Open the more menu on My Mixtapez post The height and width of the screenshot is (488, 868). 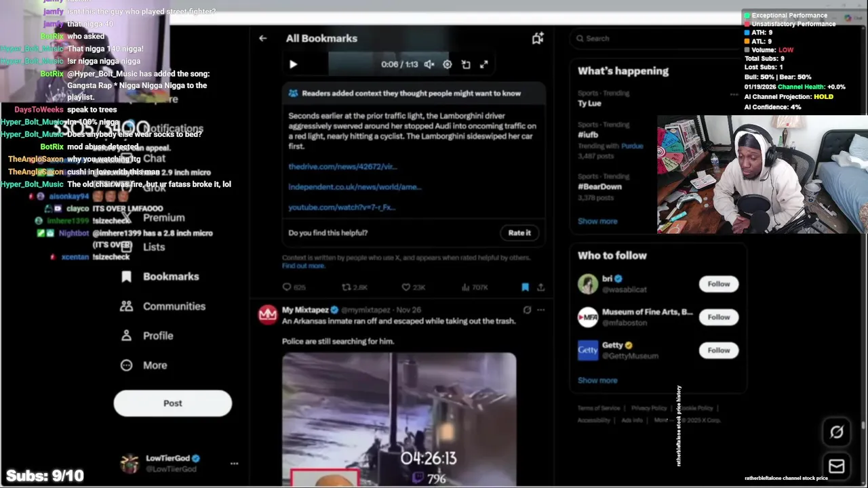540,310
